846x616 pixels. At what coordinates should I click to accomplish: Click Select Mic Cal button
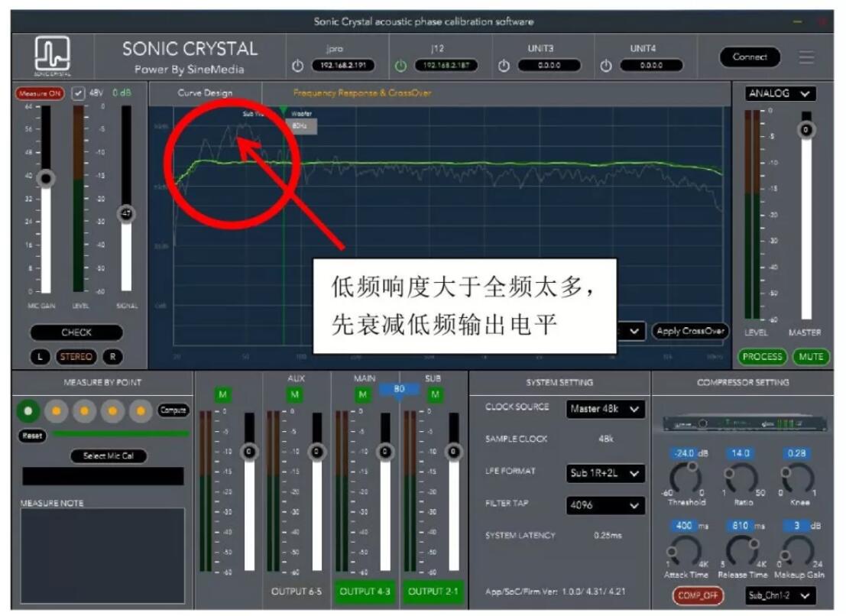point(108,456)
